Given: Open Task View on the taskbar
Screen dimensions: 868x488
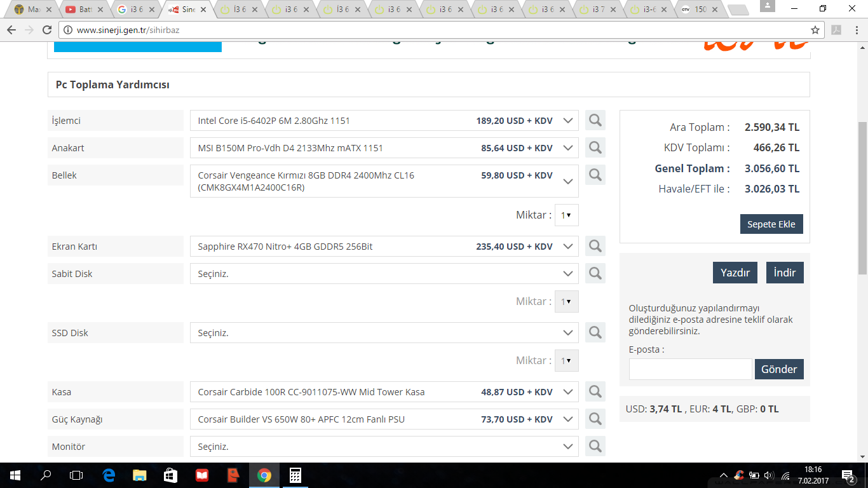Looking at the screenshot, I should (76, 475).
